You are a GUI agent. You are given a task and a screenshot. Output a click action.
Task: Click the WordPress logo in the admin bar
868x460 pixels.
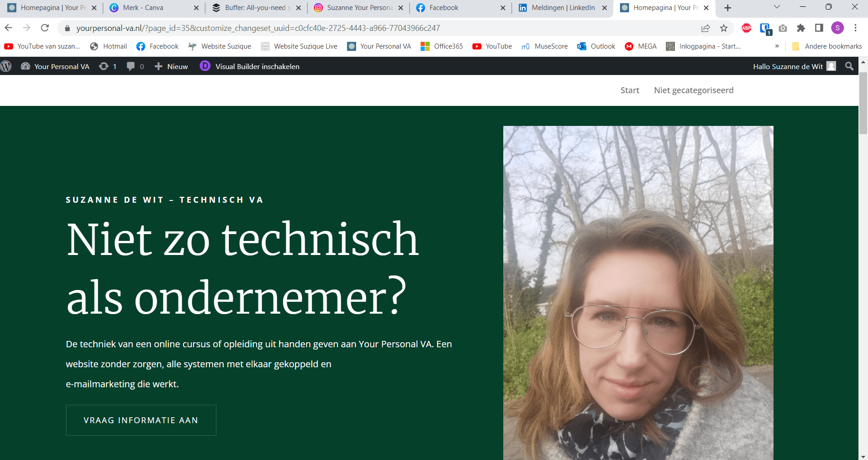[6, 66]
